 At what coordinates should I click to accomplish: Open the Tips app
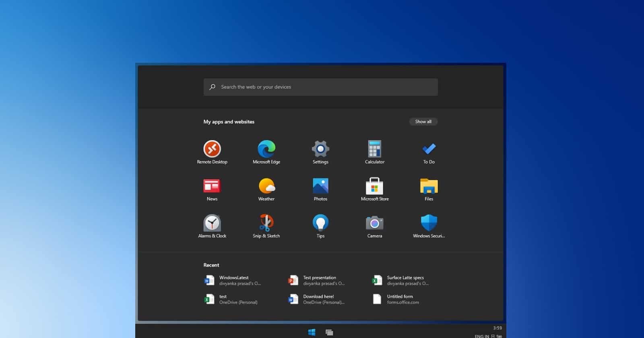click(x=320, y=227)
